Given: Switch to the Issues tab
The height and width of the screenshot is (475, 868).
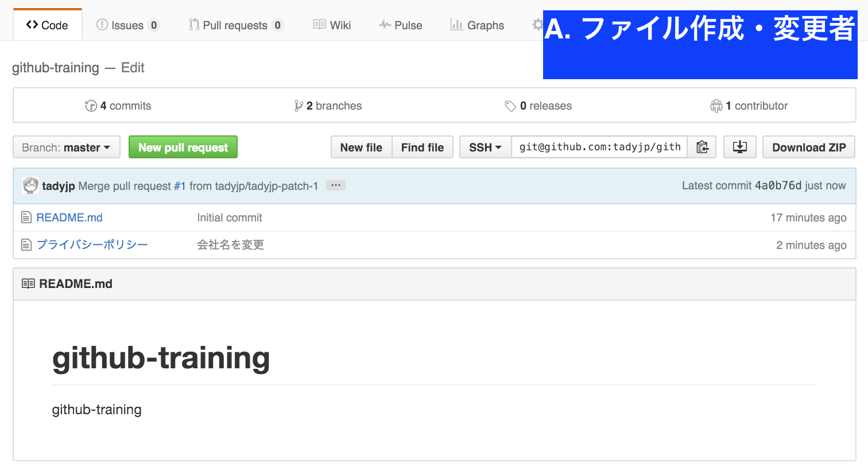Looking at the screenshot, I should [127, 25].
